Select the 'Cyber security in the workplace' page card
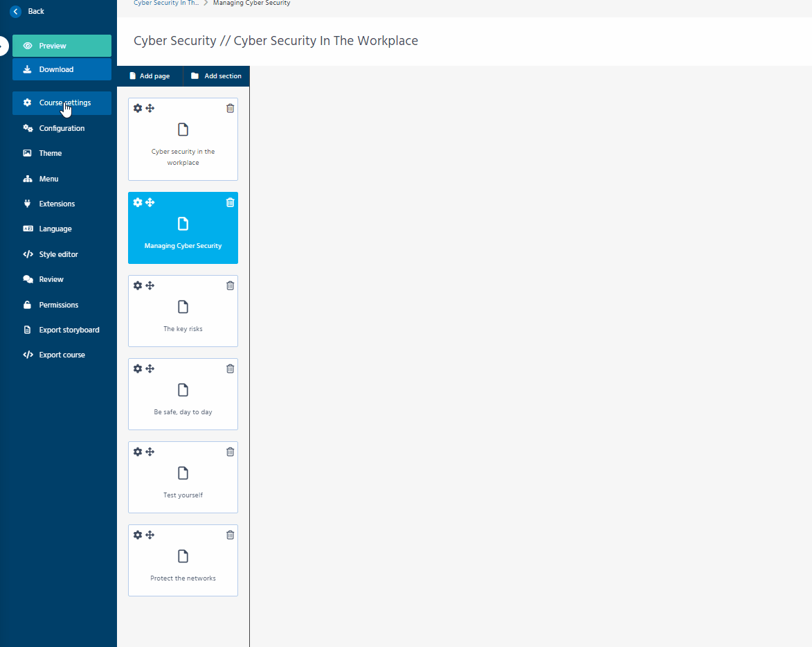 tap(183, 139)
